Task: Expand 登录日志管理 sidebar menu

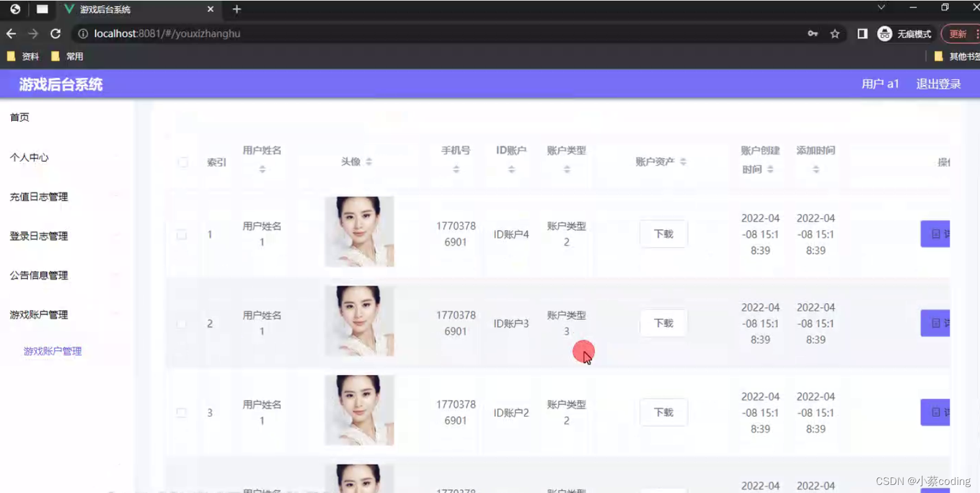Action: coord(39,236)
